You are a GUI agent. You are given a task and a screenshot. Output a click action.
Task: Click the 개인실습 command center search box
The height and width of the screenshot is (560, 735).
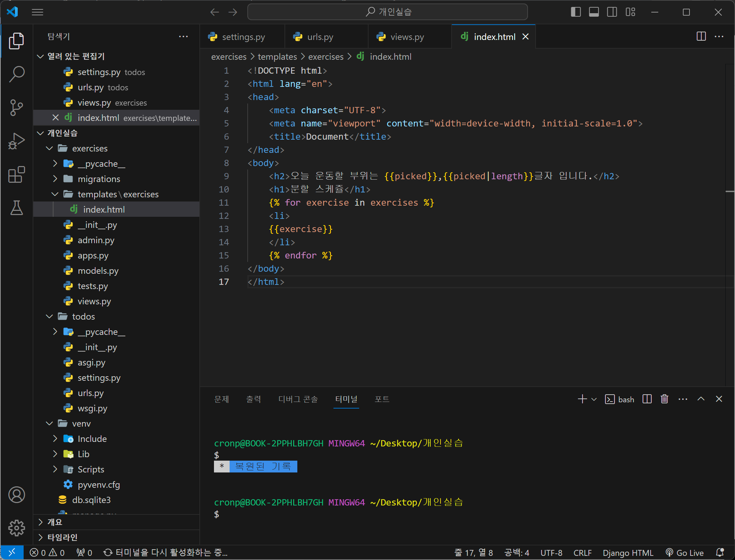387,12
